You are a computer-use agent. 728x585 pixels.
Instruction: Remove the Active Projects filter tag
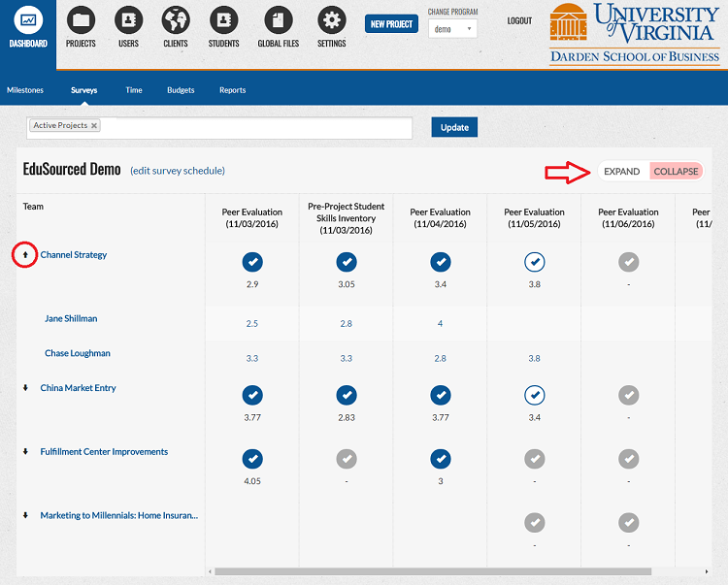pos(95,126)
